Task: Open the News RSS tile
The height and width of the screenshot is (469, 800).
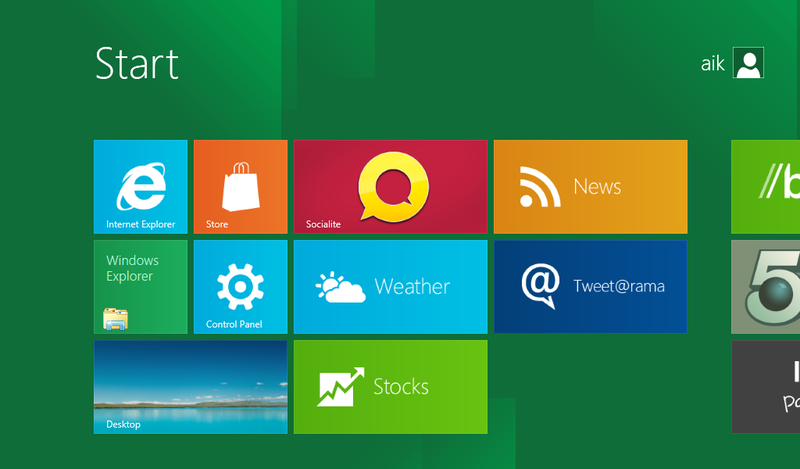Action: tap(590, 187)
